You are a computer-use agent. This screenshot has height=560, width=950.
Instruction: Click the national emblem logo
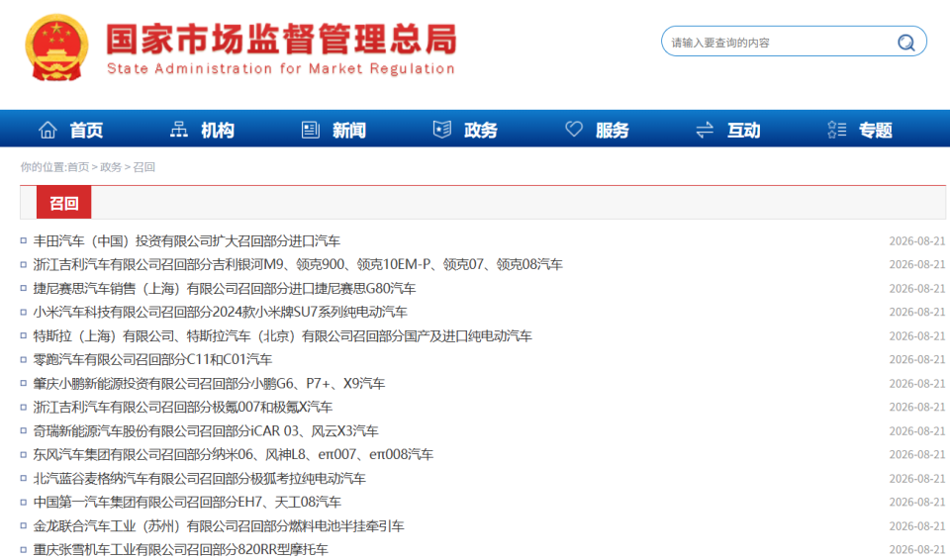[55, 47]
